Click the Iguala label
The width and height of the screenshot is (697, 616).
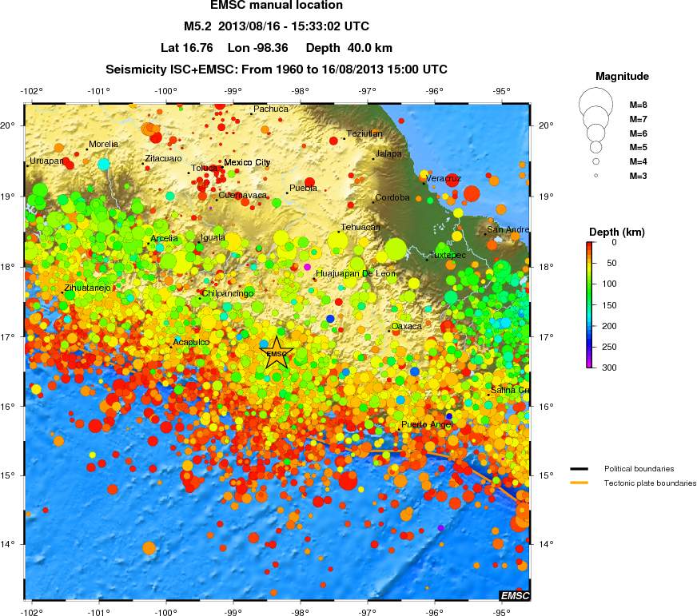click(x=213, y=237)
